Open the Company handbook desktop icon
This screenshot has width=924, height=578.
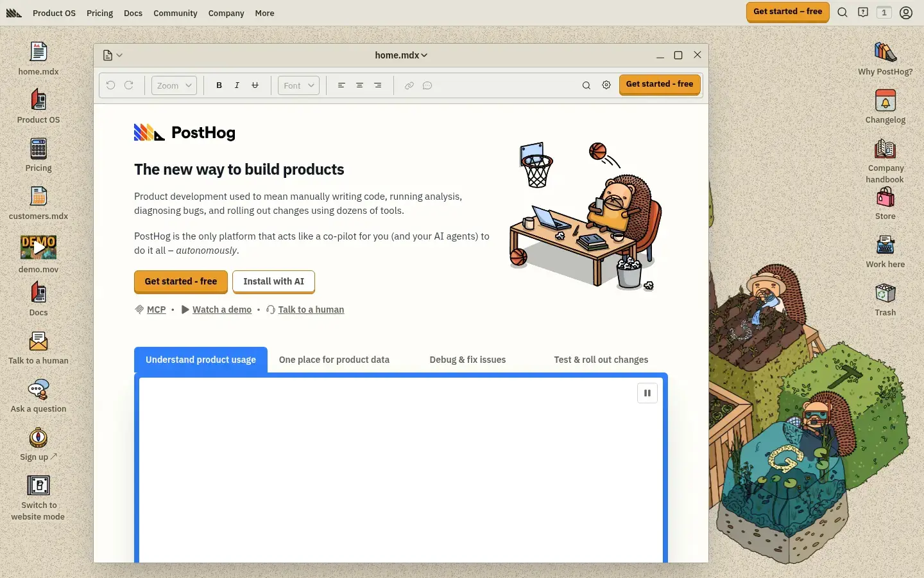click(886, 148)
